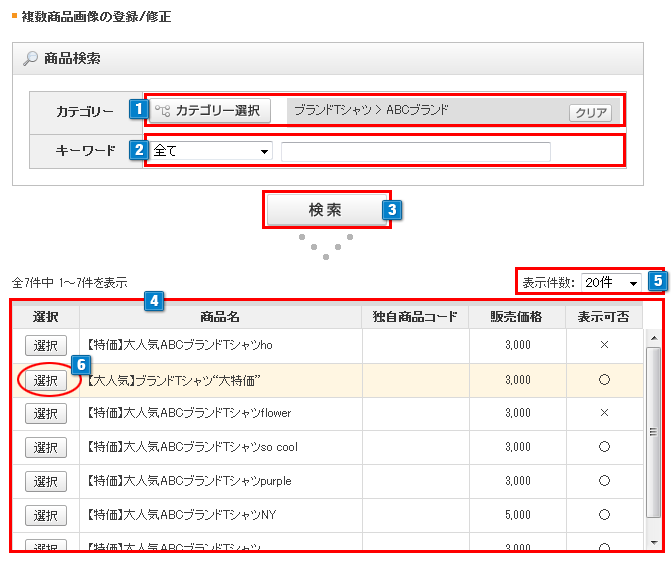Image resolution: width=671 pixels, height=568 pixels.
Task: Click the 表示可否 column header
Action: pyautogui.click(x=603, y=317)
